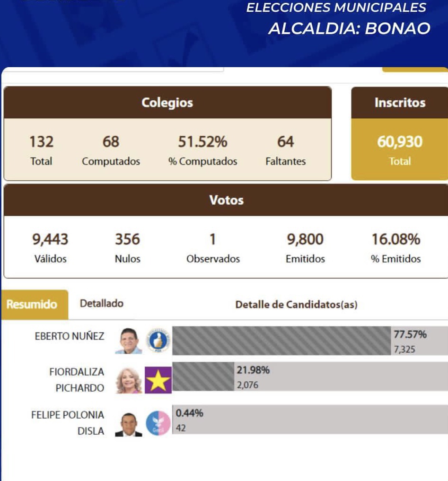Image resolution: width=448 pixels, height=481 pixels.
Task: Click Felipe Polonia's 0.44% result bar
Action: click(x=310, y=419)
